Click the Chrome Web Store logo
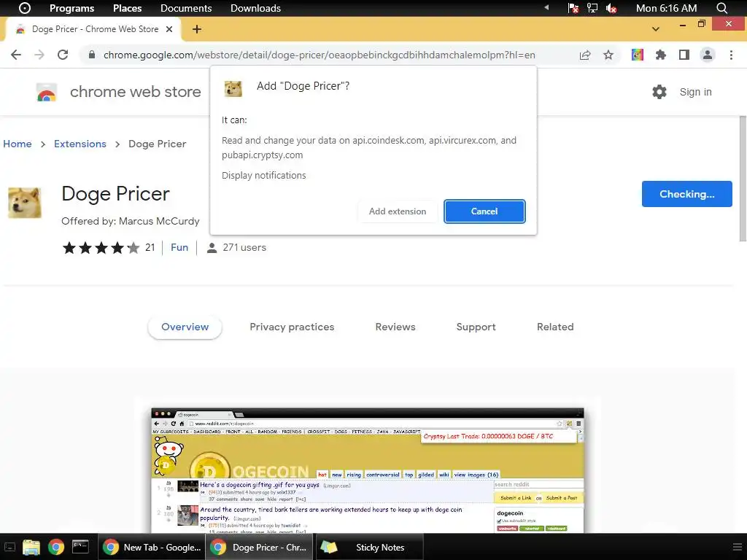This screenshot has width=747, height=560. pos(47,92)
